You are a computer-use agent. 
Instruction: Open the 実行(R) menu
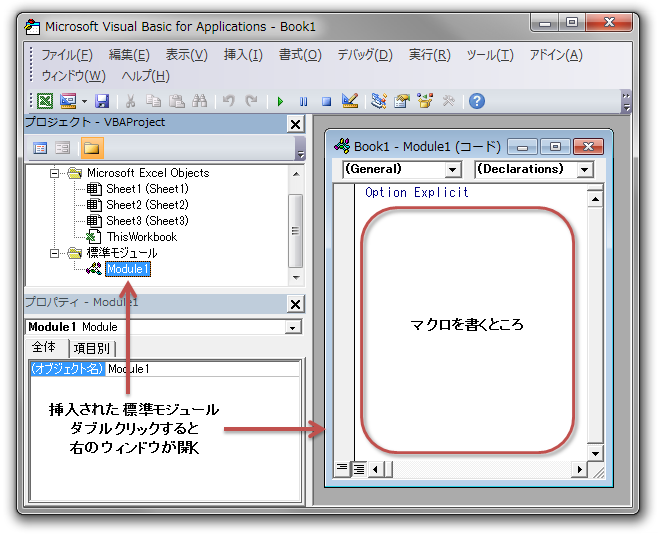(429, 55)
